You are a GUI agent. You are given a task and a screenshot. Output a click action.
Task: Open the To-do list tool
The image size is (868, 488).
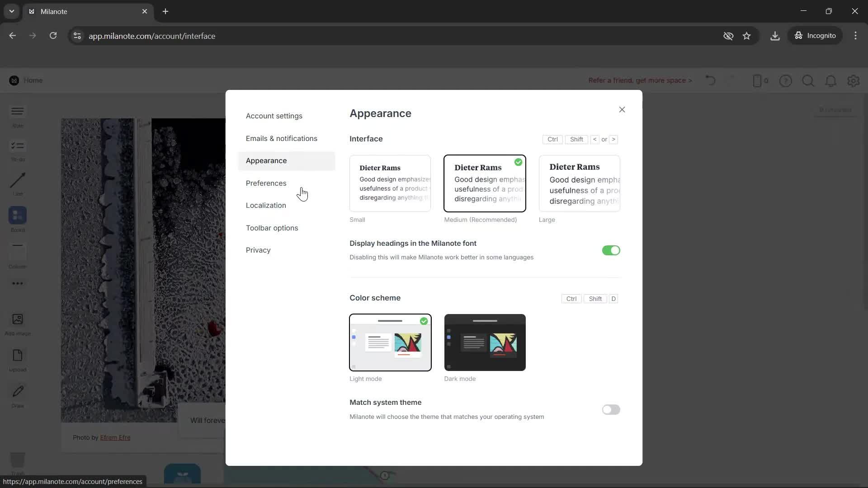pyautogui.click(x=18, y=146)
